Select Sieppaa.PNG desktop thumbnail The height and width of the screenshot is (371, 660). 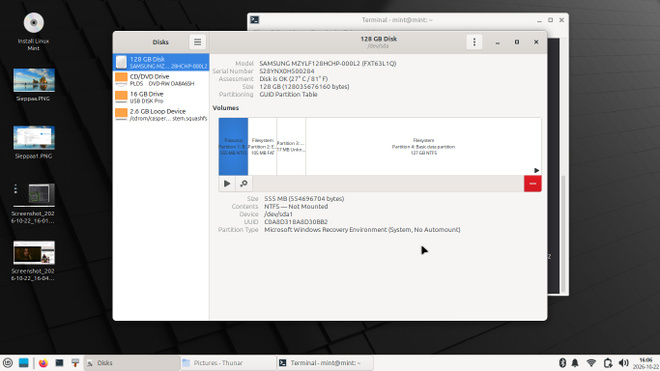click(34, 85)
